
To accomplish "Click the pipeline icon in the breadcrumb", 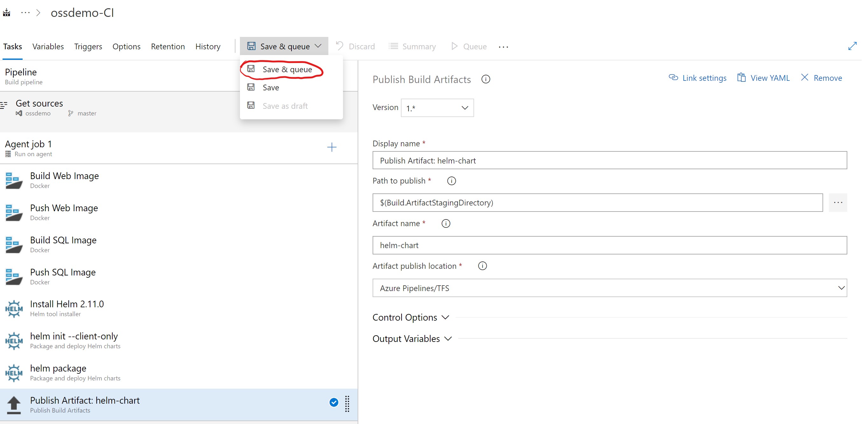I will (x=7, y=13).
